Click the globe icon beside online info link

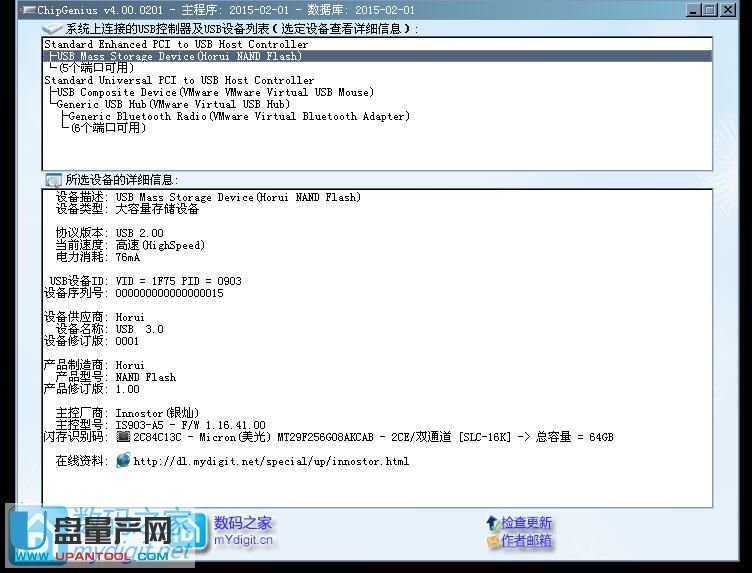pyautogui.click(x=123, y=461)
